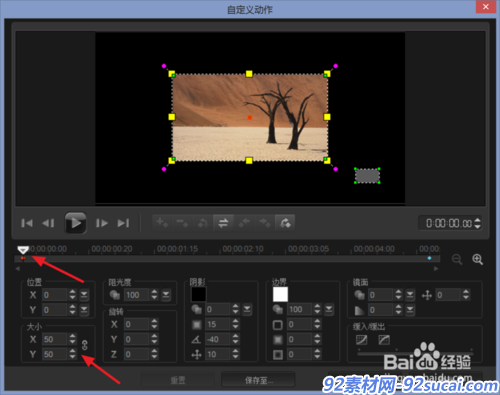Zoom out the timeline with the minus magnifier
Image resolution: width=500 pixels, height=395 pixels.
click(x=457, y=259)
